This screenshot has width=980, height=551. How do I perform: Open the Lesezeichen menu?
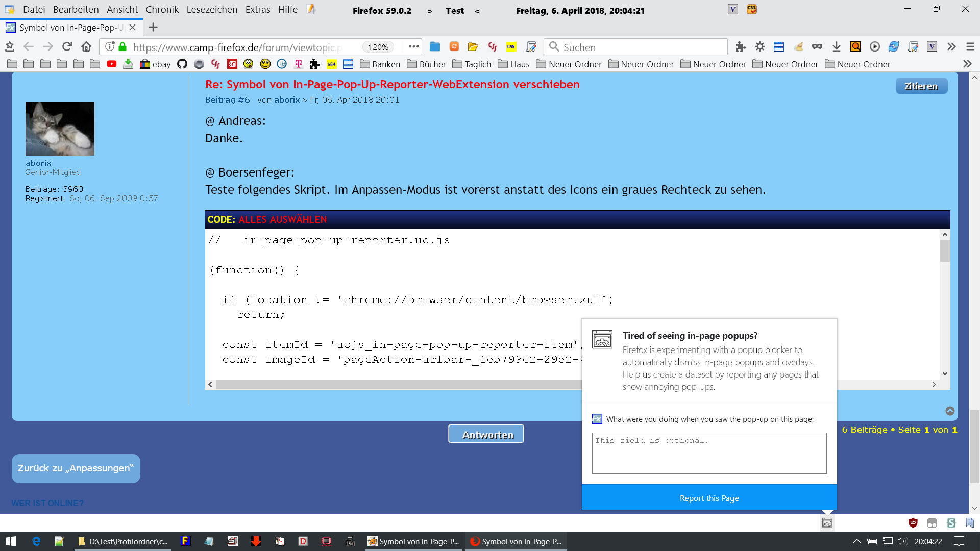pos(212,10)
